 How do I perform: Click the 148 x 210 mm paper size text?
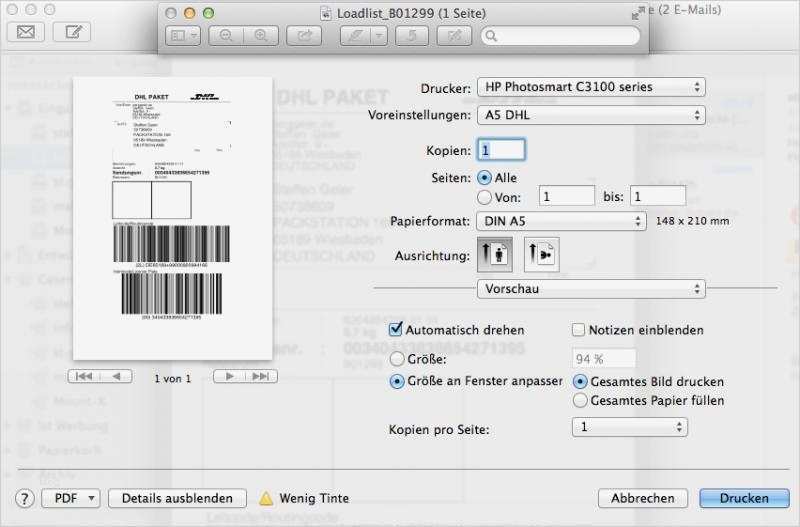tap(692, 221)
